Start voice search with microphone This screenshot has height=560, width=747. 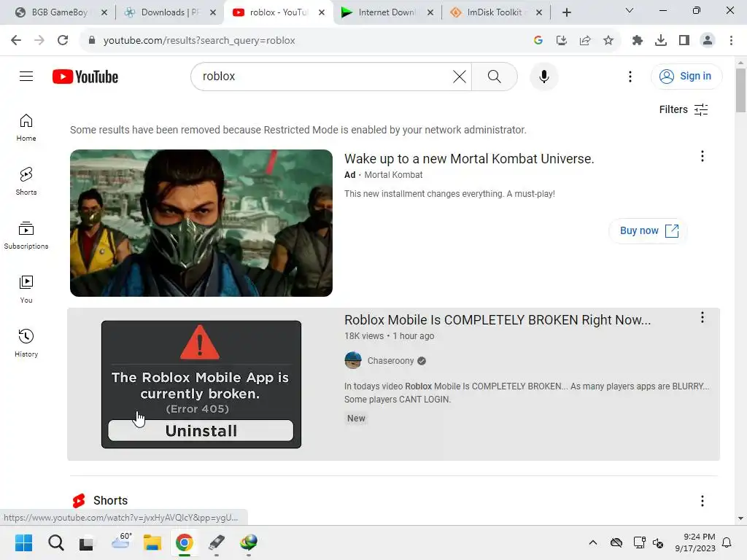point(543,77)
